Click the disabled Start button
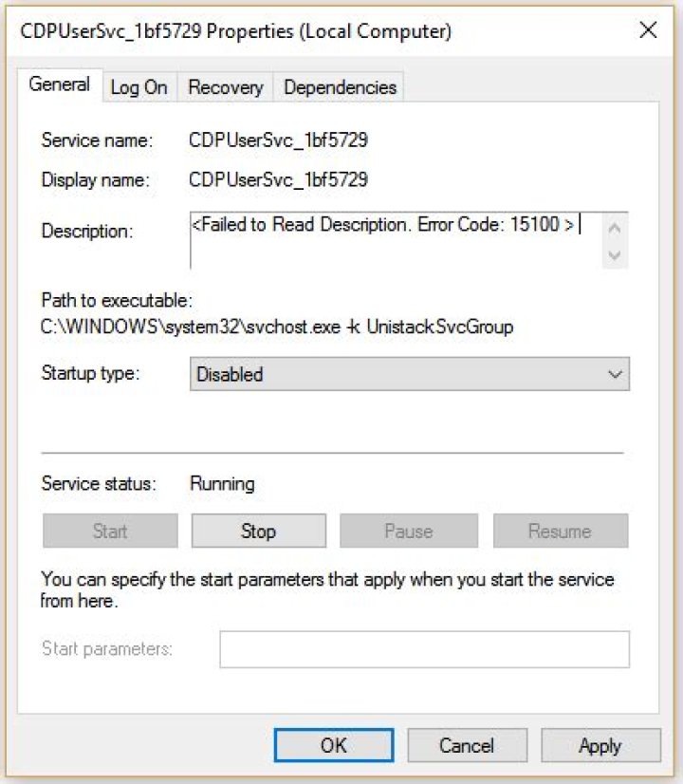683x784 pixels. (109, 531)
